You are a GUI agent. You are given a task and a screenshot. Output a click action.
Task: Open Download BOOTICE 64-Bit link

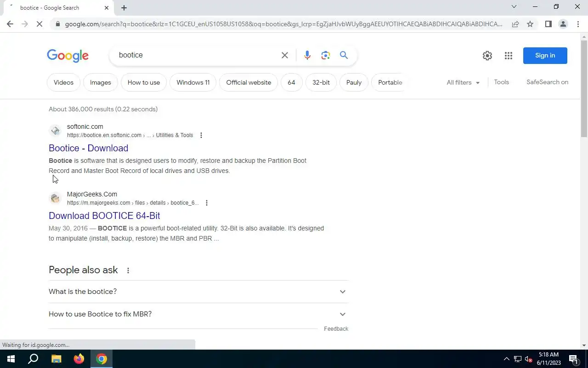click(104, 216)
